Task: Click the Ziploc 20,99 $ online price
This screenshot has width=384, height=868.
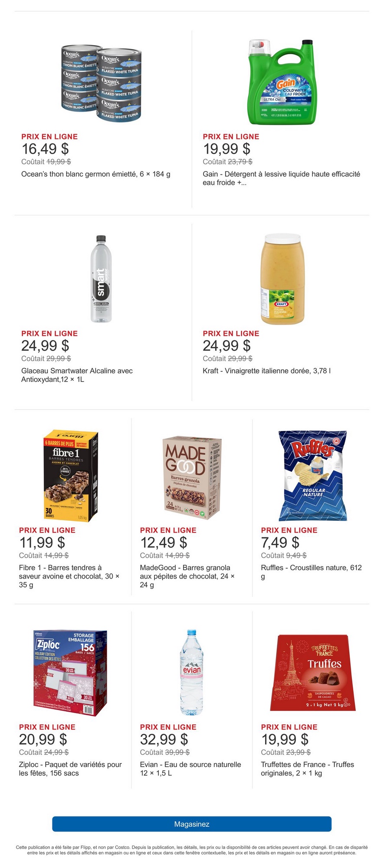Action: pos(43,739)
